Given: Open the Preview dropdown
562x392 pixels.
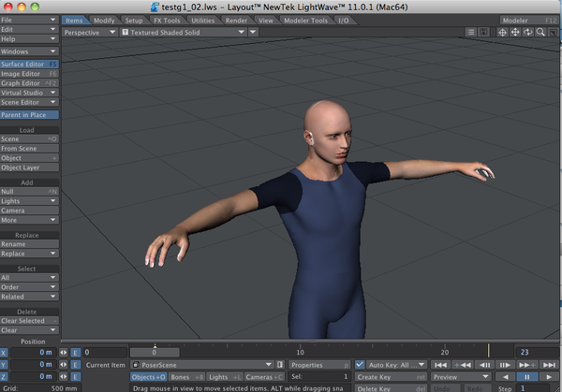Looking at the screenshot, I should click(461, 377).
